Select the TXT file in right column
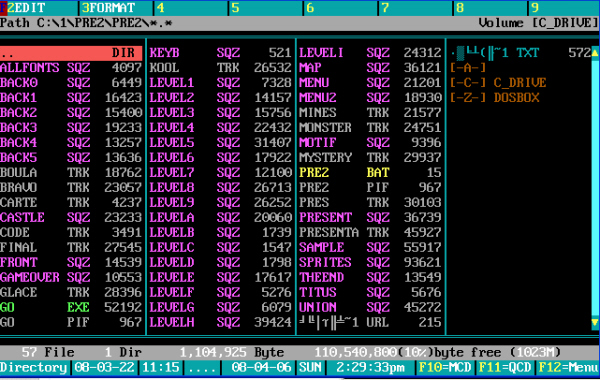 (520, 53)
